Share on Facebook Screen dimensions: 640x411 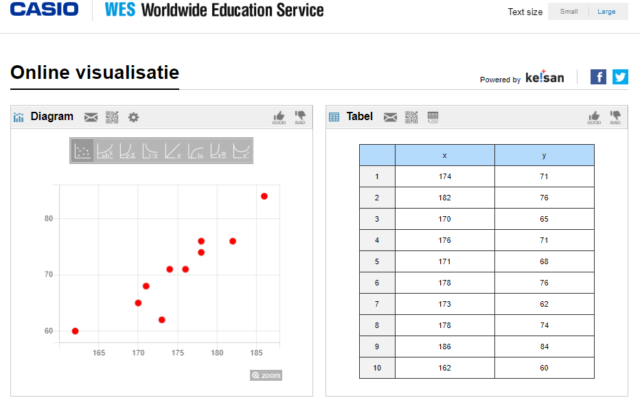click(x=598, y=77)
